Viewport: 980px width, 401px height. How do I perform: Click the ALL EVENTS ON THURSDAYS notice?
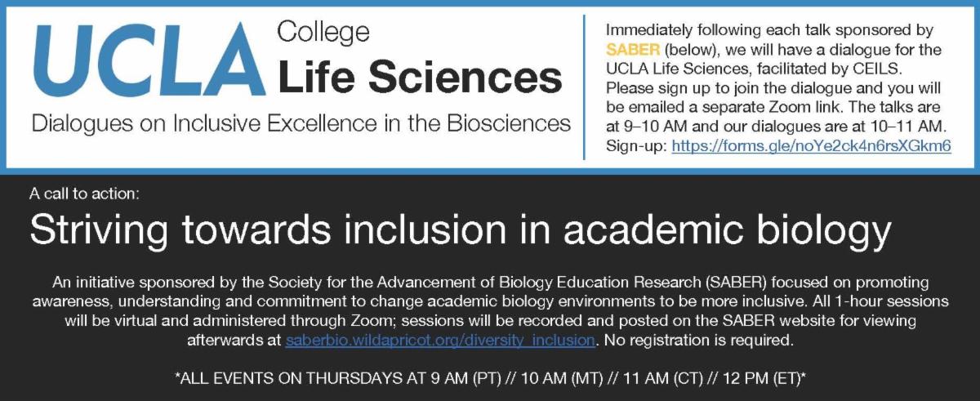click(x=490, y=377)
